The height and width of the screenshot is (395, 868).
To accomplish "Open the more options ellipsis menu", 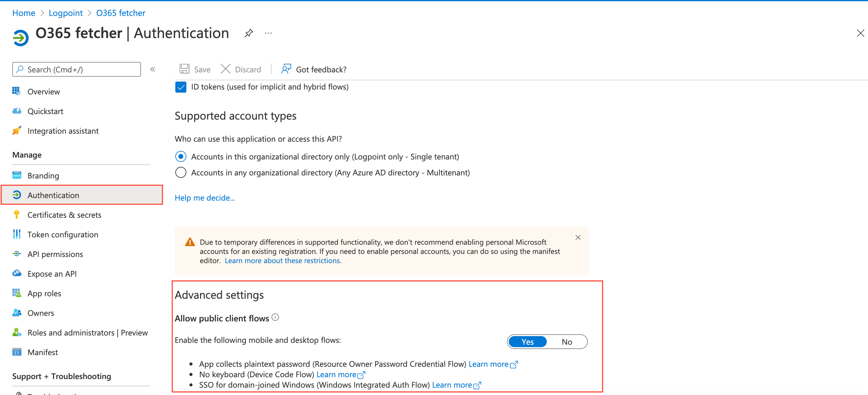I will 268,33.
